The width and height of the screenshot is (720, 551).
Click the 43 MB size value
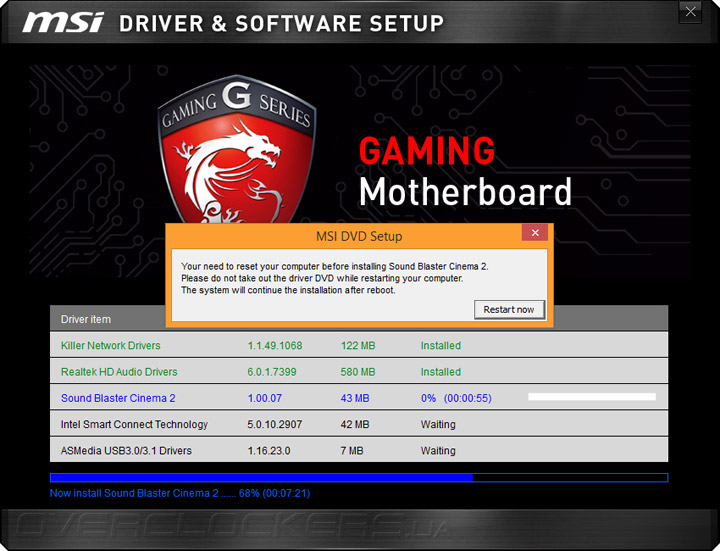click(x=355, y=398)
